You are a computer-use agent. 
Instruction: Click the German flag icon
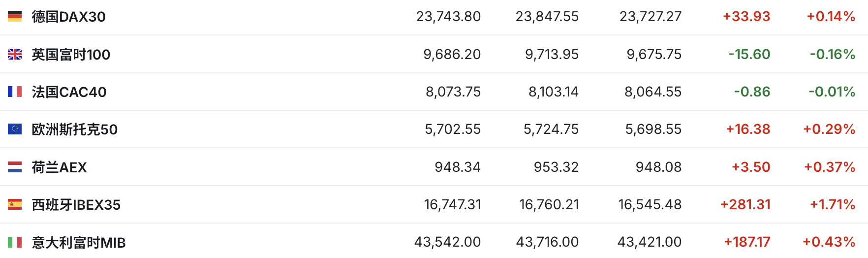15,17
